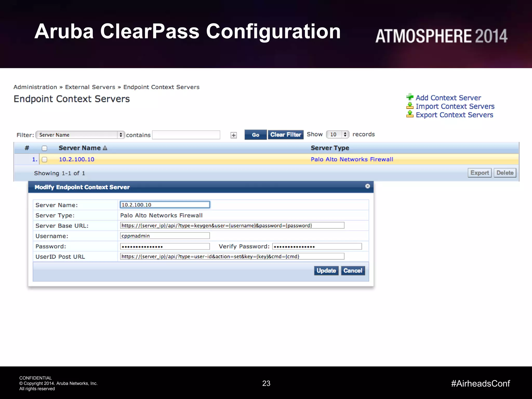Click the Update button in the dialog
Viewport: 532px width, 399px height.
tap(326, 271)
